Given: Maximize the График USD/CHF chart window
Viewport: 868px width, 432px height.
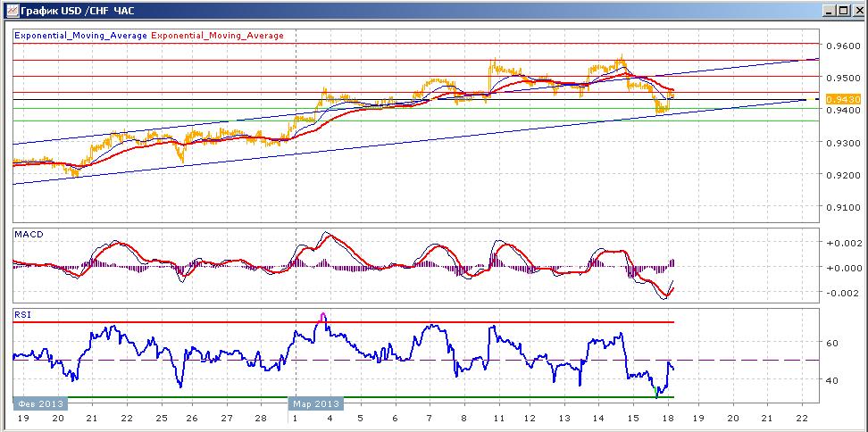Looking at the screenshot, I should 842,10.
